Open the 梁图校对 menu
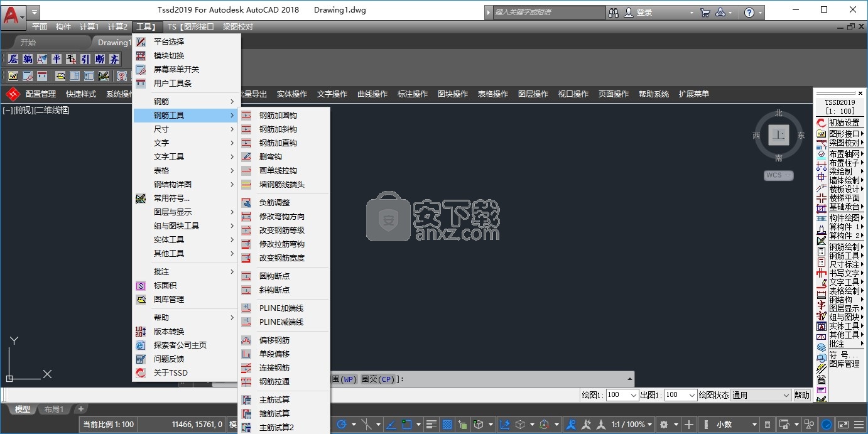Image resolution: width=868 pixels, height=434 pixels. tap(238, 27)
